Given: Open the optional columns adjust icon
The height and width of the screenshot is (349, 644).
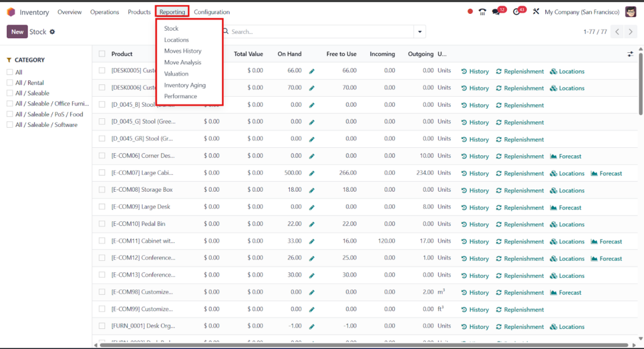Looking at the screenshot, I should pyautogui.click(x=630, y=54).
